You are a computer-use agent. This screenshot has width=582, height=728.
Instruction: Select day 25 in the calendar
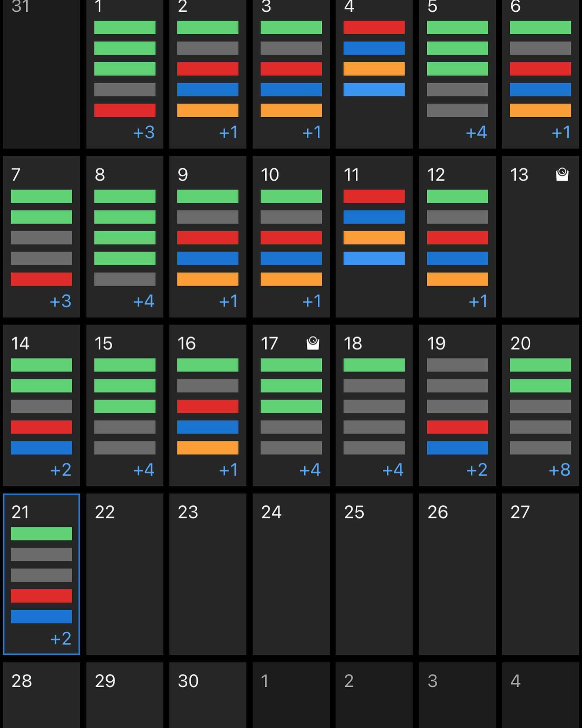(x=374, y=574)
